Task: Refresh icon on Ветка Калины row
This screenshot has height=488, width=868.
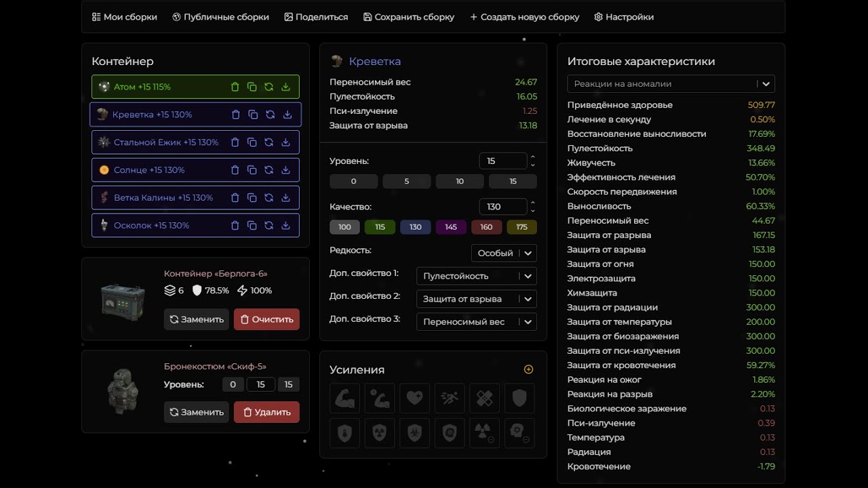Action: tap(269, 198)
